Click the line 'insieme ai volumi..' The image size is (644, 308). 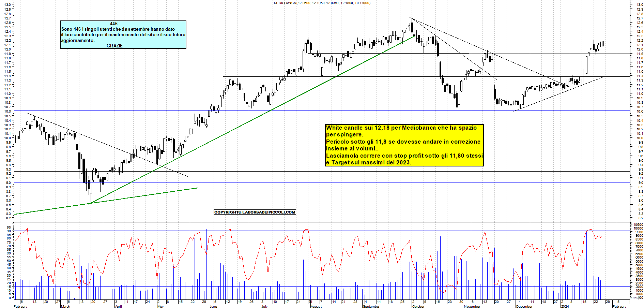click(x=352, y=149)
